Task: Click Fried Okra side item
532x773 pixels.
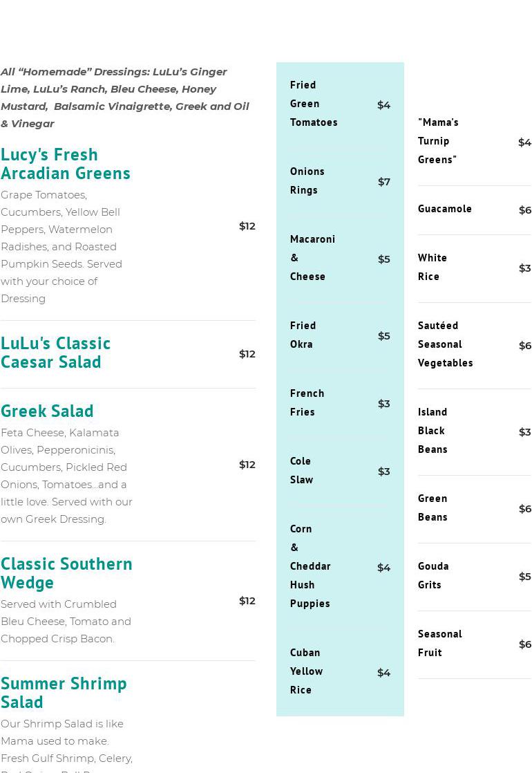Action: pyautogui.click(x=303, y=335)
